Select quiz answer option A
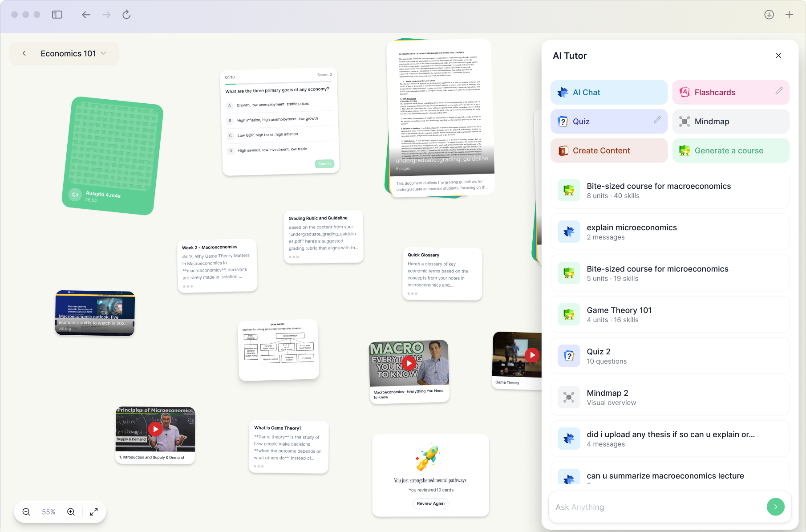Viewport: 806px width, 532px height. pyautogui.click(x=230, y=106)
